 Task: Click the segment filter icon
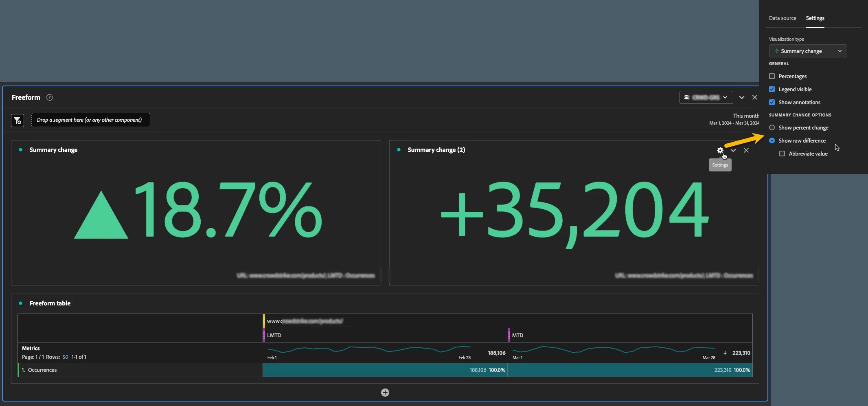pos(18,121)
